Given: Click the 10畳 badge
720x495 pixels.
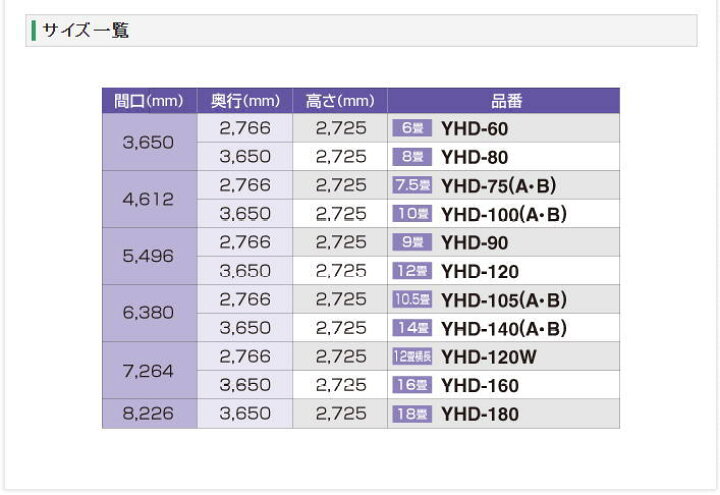Looking at the screenshot, I should [x=412, y=214].
